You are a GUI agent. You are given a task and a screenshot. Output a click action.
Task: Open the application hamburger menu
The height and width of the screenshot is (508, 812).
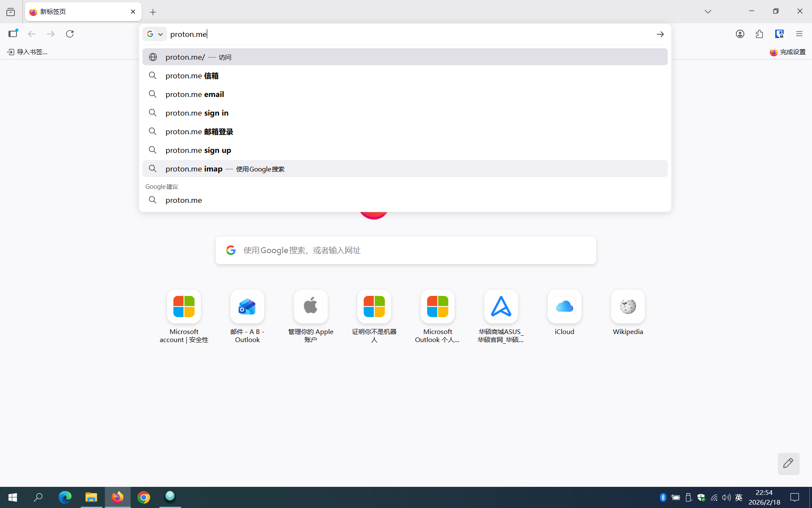click(x=799, y=34)
